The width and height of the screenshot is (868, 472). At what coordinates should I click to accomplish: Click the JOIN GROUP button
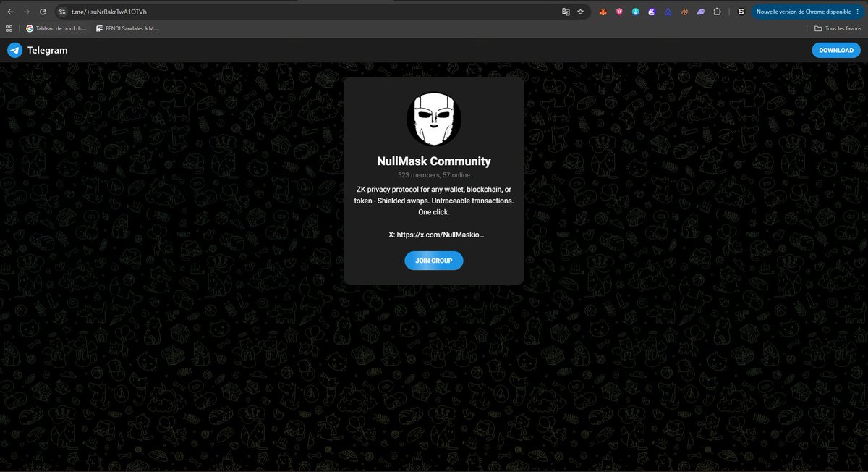point(434,261)
